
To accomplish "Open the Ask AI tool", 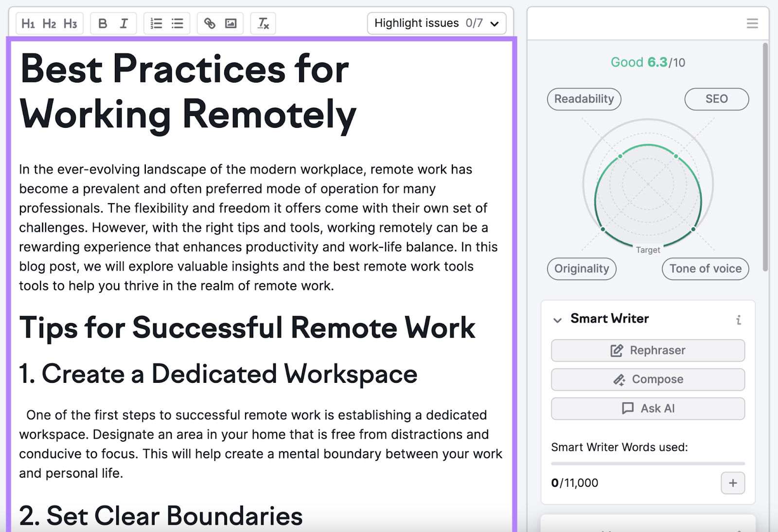I will tap(648, 409).
